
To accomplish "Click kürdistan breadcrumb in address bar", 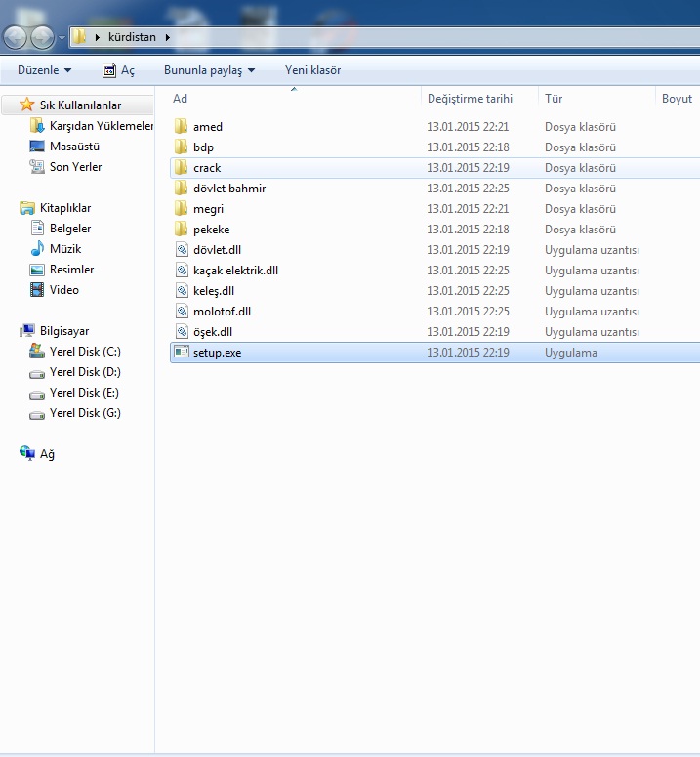I will (x=132, y=37).
